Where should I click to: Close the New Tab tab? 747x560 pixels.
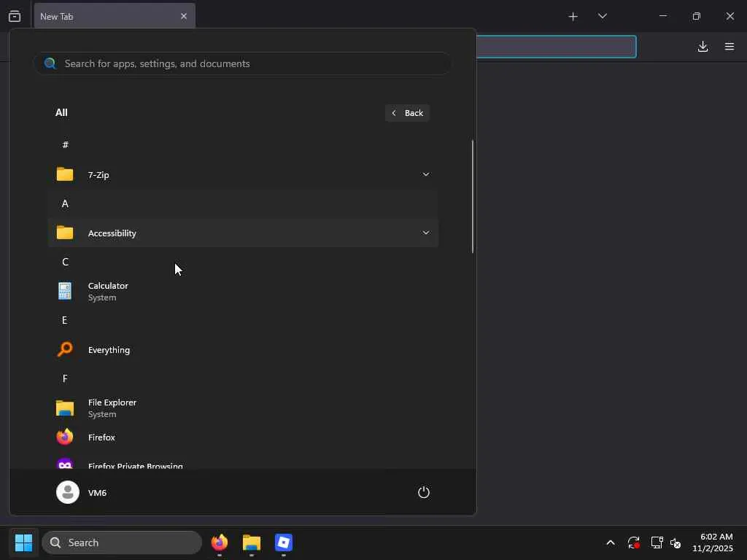(183, 16)
